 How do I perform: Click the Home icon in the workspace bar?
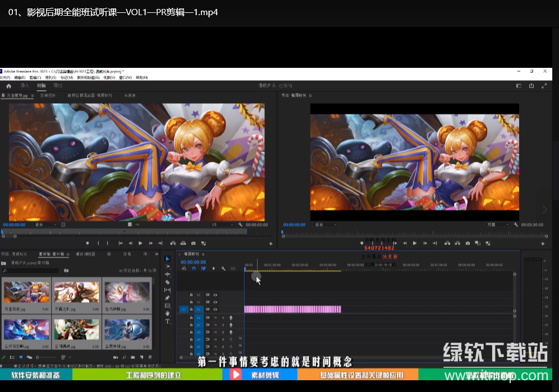(x=8, y=86)
